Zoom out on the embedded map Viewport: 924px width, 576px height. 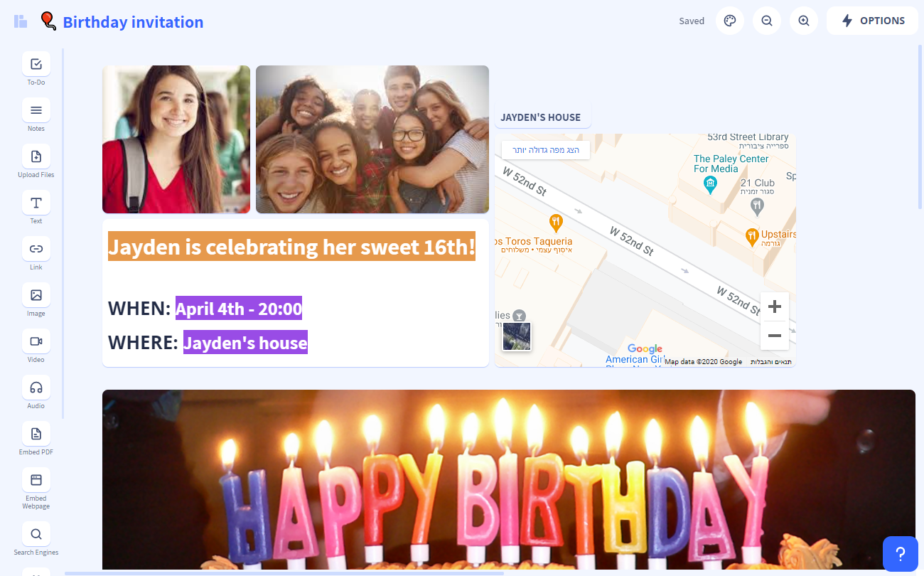pyautogui.click(x=775, y=336)
